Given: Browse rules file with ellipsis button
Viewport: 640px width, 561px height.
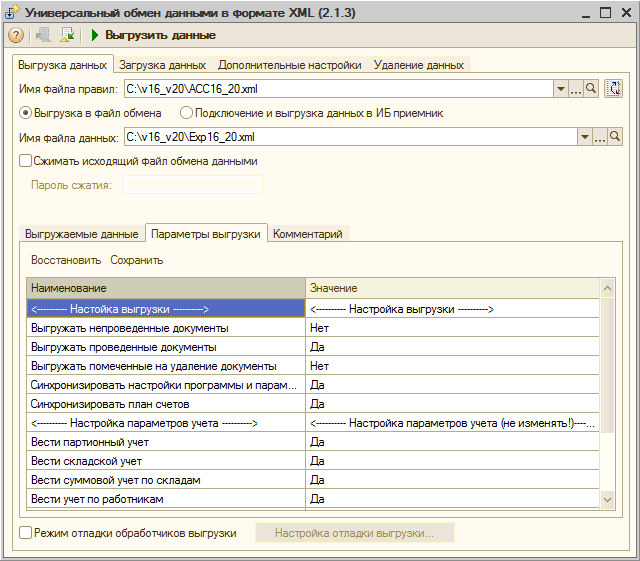Looking at the screenshot, I should pos(576,89).
